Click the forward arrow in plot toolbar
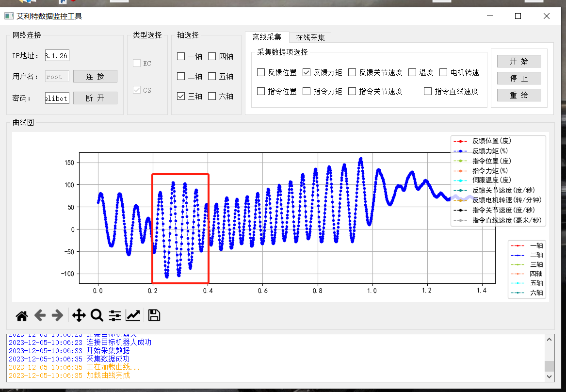Image resolution: width=566 pixels, height=392 pixels. 57,316
